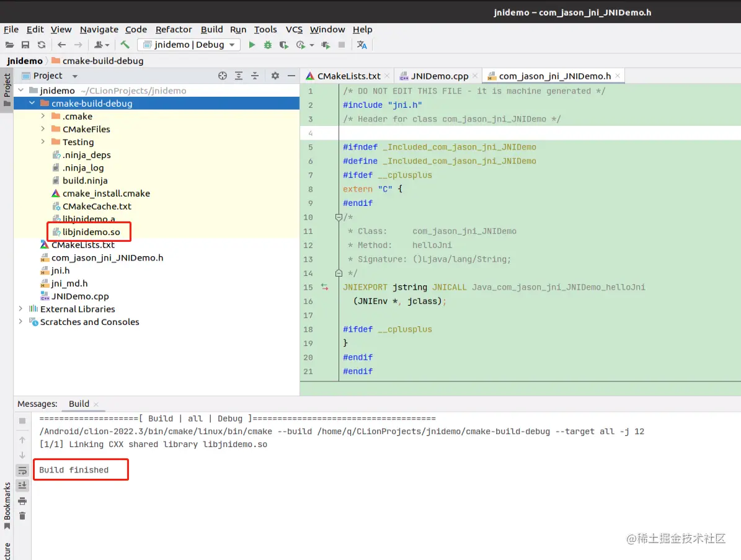Click Select Opened File crosshair icon
The image size is (741, 560).
click(223, 76)
